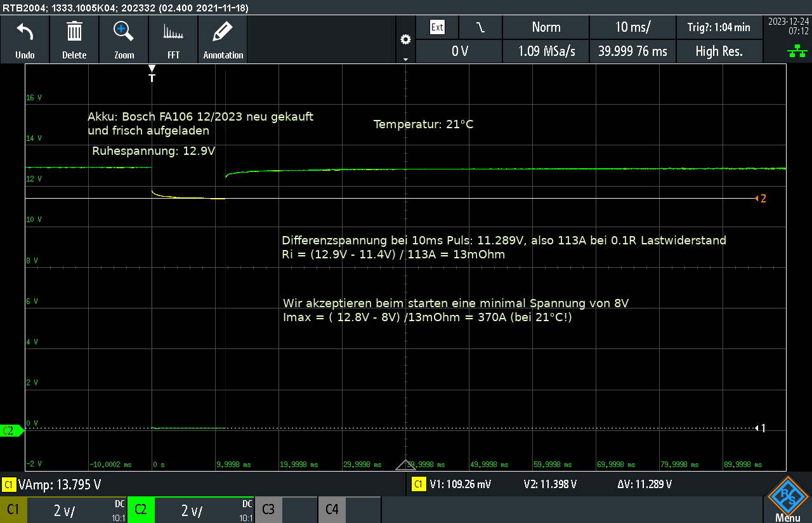Change the Norm trigger mode
Image resolution: width=812 pixels, height=523 pixels.
pos(546,27)
